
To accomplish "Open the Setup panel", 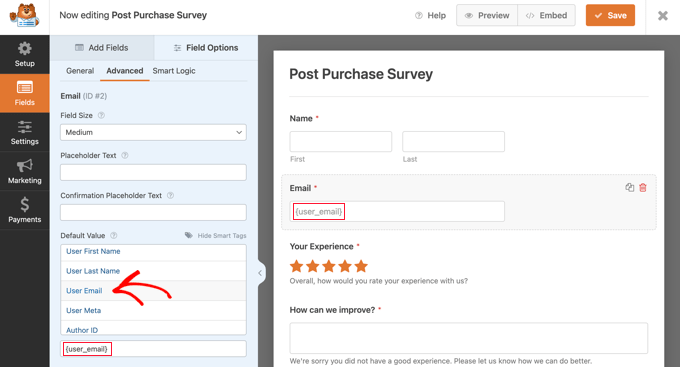I will click(x=25, y=54).
